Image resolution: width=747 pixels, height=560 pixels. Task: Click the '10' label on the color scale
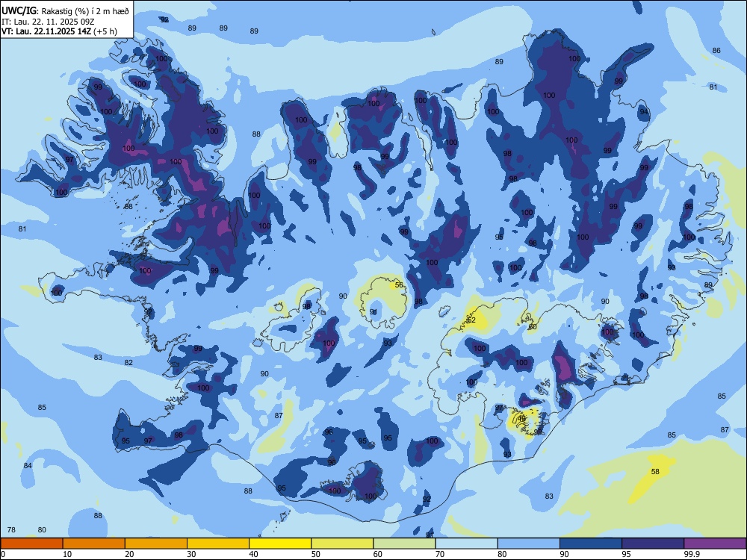click(67, 554)
